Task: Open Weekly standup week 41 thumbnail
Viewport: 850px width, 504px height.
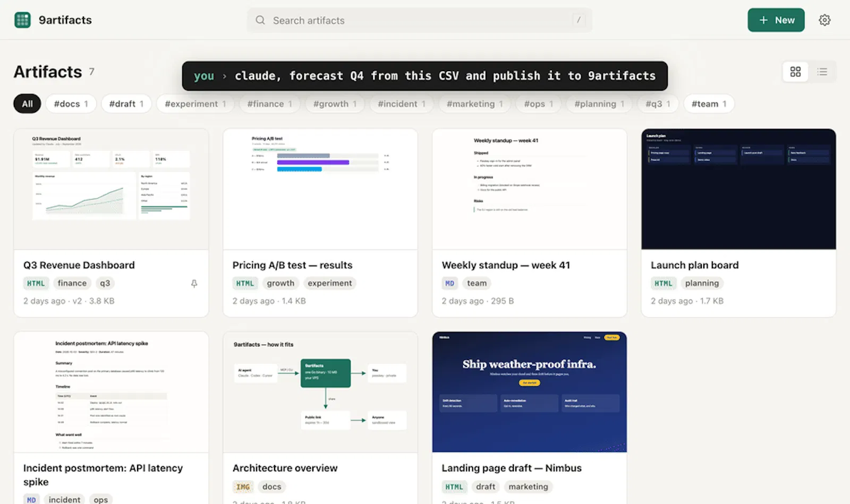Action: coord(530,189)
